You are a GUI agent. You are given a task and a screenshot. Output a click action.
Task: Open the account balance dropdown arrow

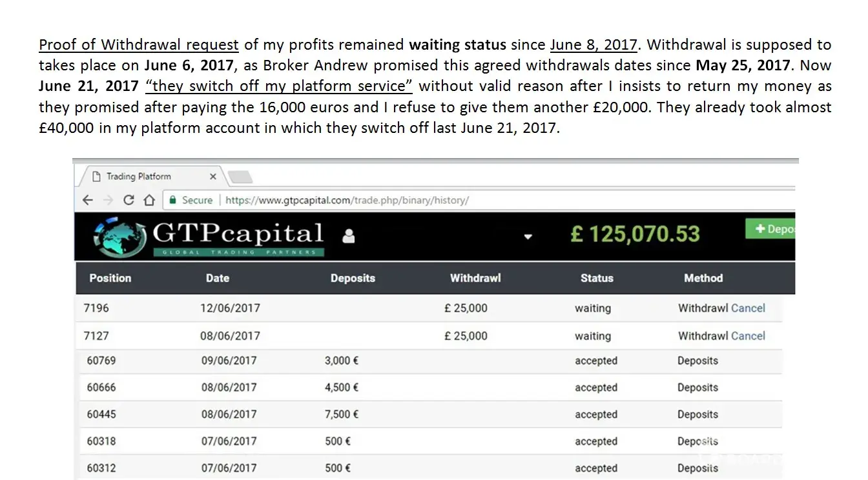[x=528, y=237]
